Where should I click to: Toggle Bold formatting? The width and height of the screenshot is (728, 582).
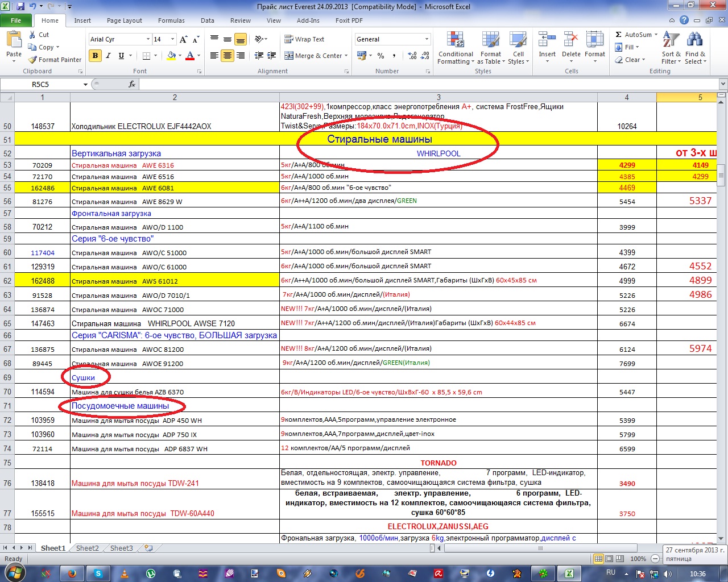[95, 56]
